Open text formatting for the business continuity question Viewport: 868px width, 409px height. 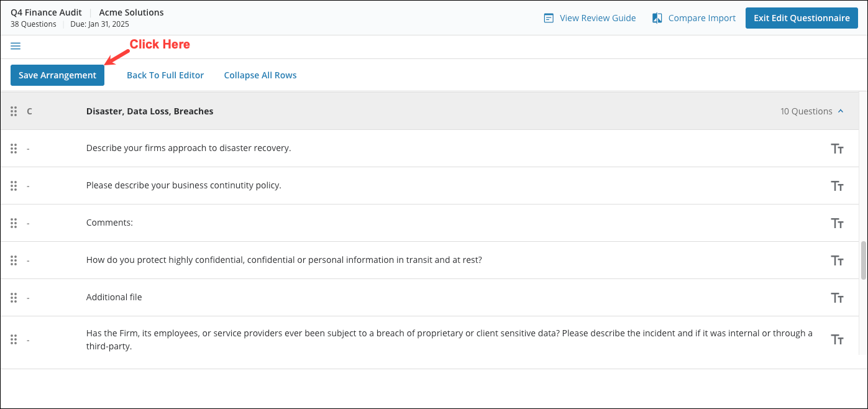[837, 185]
